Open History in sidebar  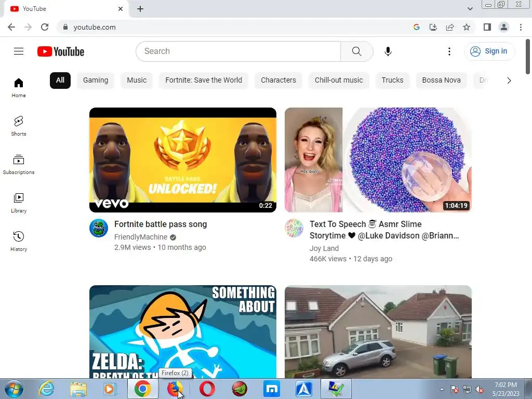click(x=19, y=241)
